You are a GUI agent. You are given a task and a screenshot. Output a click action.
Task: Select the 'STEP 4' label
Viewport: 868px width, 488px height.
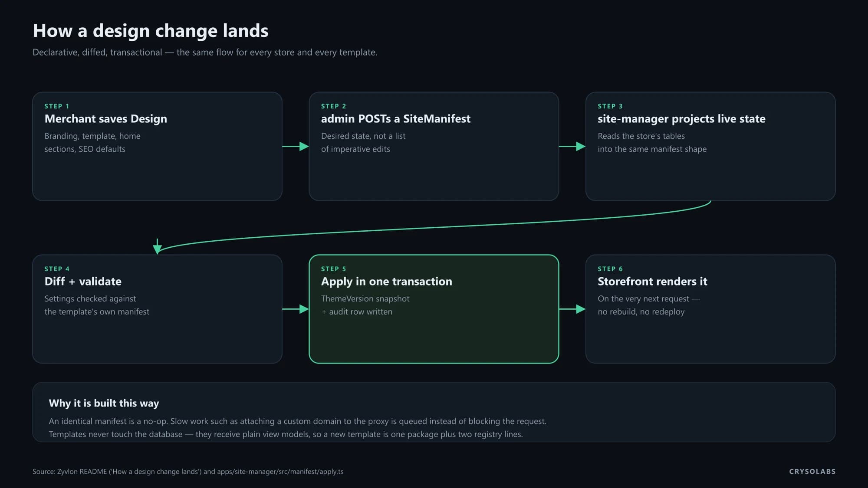tap(57, 269)
